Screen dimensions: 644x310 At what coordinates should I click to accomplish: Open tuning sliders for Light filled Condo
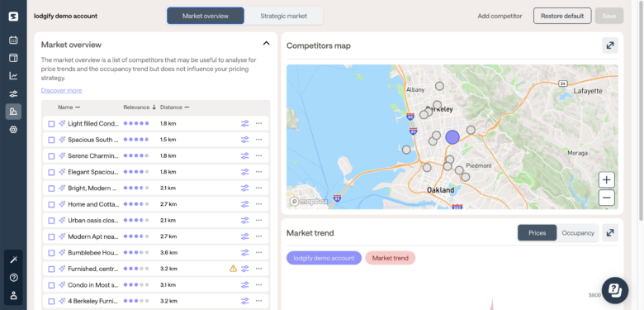click(244, 123)
